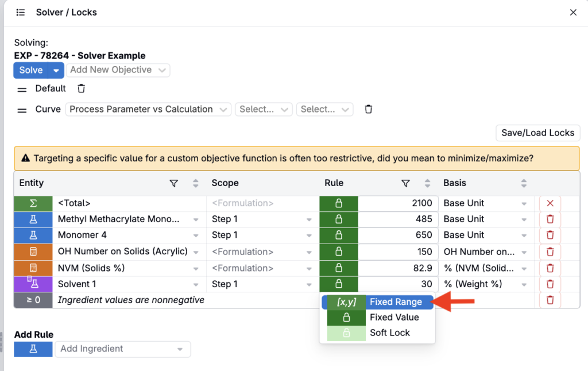Viewport: 588px width, 371px height.
Task: Open Monomer 4 entity dropdown
Action: coord(196,235)
